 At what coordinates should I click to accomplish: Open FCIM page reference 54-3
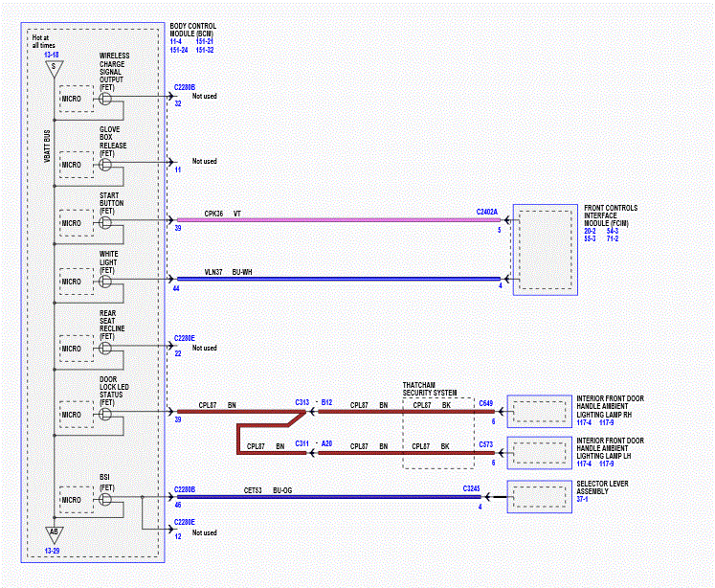[613, 231]
